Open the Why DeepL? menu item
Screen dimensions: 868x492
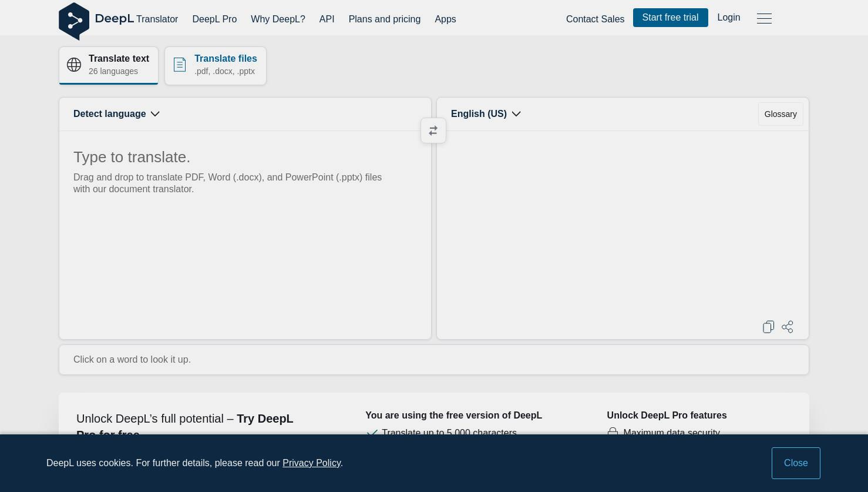[278, 19]
